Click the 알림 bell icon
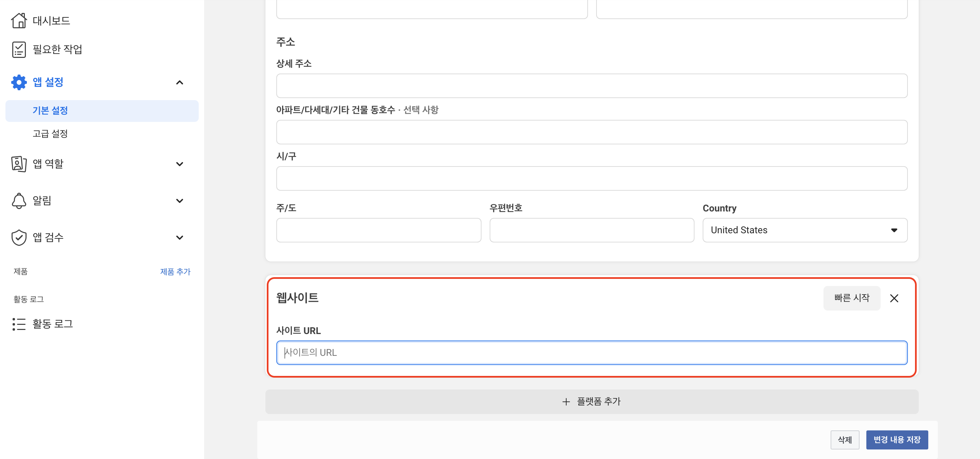 [19, 201]
